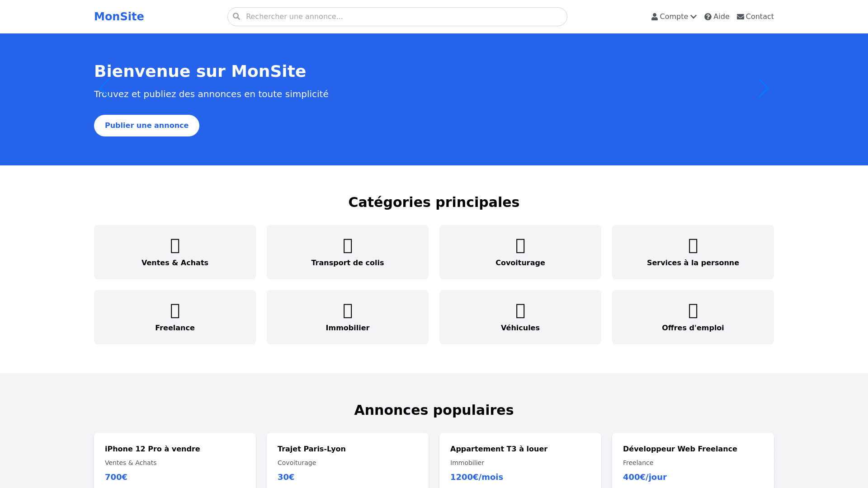
Task: Open the Contact page link
Action: coord(755,17)
